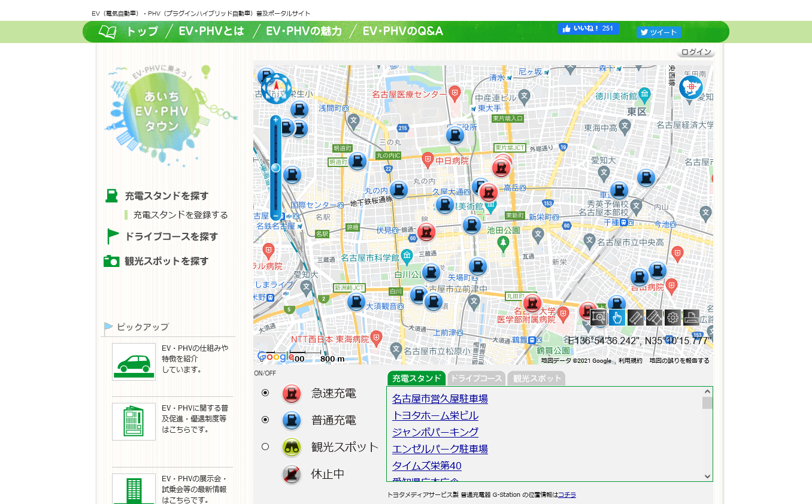Screen dimensions: 812x504
Task: Zoom out with the slider minus button
Action: pyautogui.click(x=275, y=215)
